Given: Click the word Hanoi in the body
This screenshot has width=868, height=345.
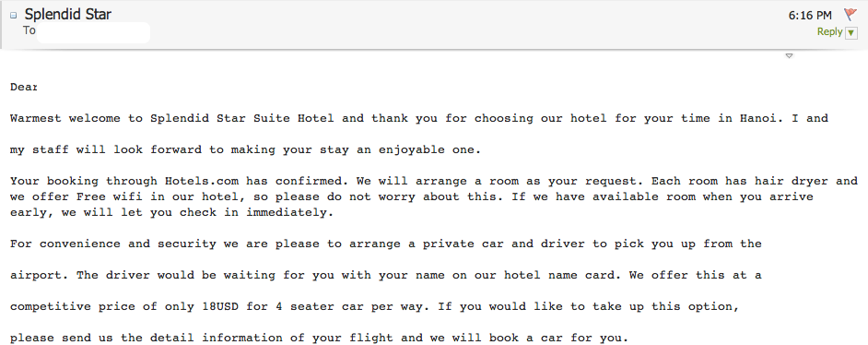Looking at the screenshot, I should tap(755, 118).
